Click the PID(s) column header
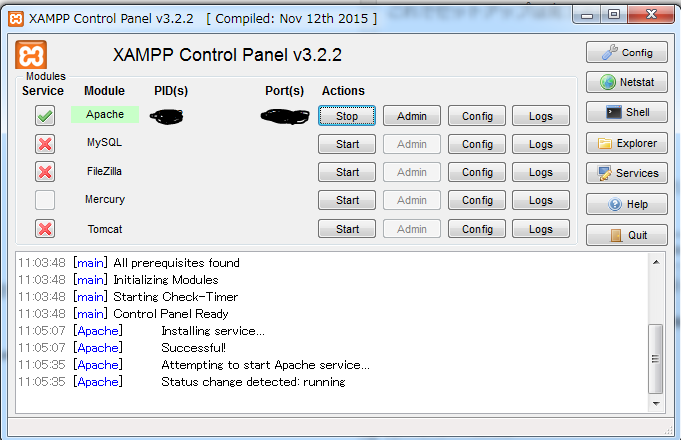The image size is (681, 440). point(171,91)
